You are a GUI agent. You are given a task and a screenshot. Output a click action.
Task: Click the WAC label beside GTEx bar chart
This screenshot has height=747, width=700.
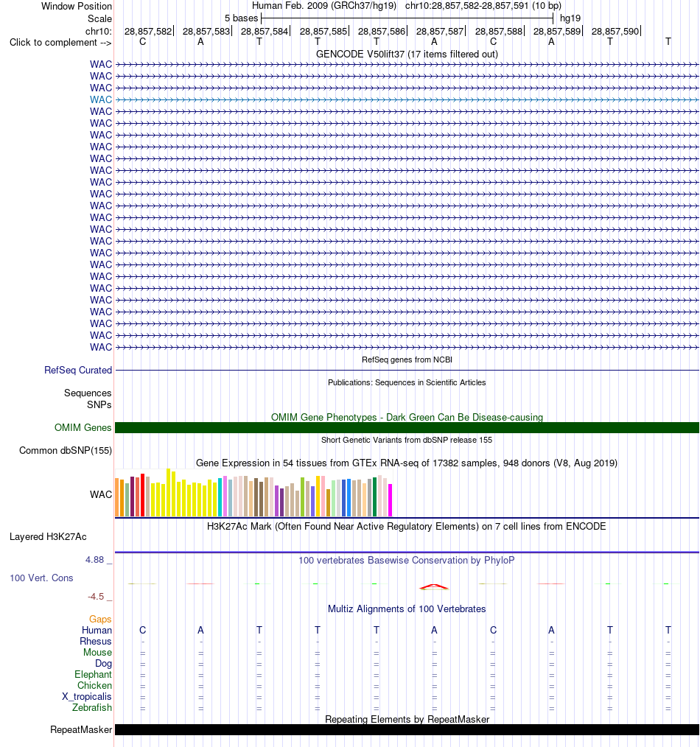point(100,494)
